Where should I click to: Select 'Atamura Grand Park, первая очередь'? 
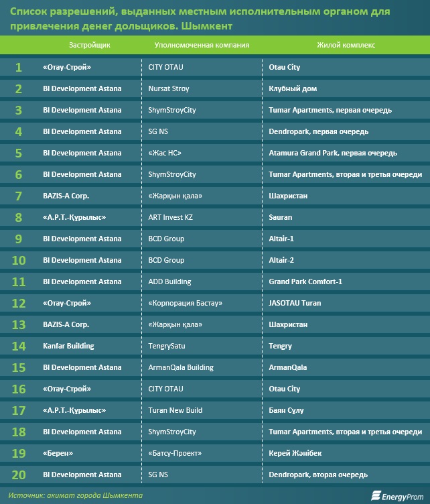click(x=333, y=153)
